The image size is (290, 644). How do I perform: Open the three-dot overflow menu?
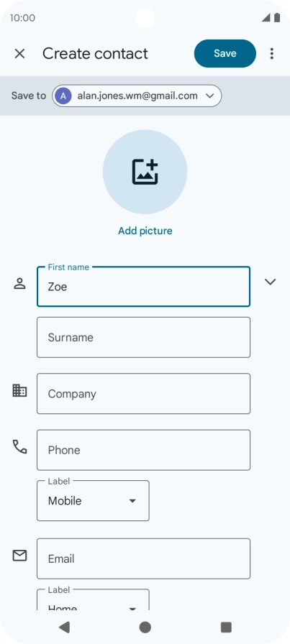tap(271, 53)
